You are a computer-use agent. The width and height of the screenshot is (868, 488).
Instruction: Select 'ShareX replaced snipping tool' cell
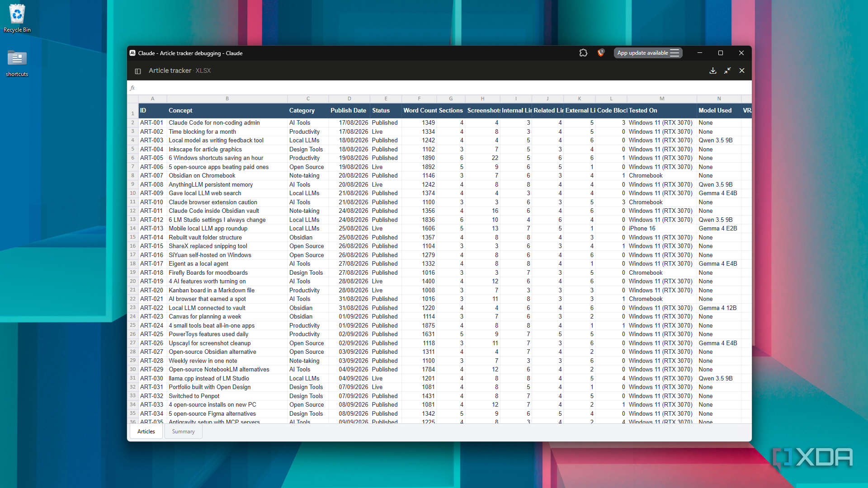click(227, 246)
